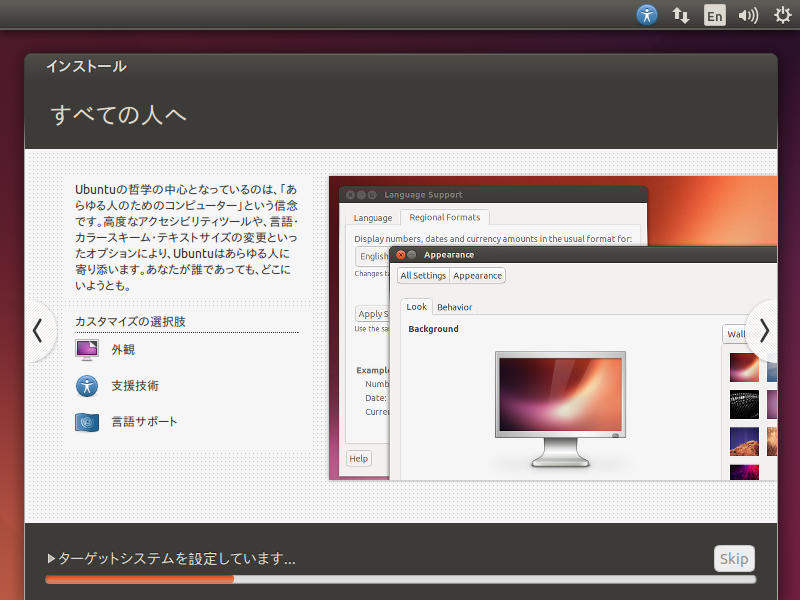Click the すべての人へ slide title
800x600 pixels.
(x=118, y=115)
